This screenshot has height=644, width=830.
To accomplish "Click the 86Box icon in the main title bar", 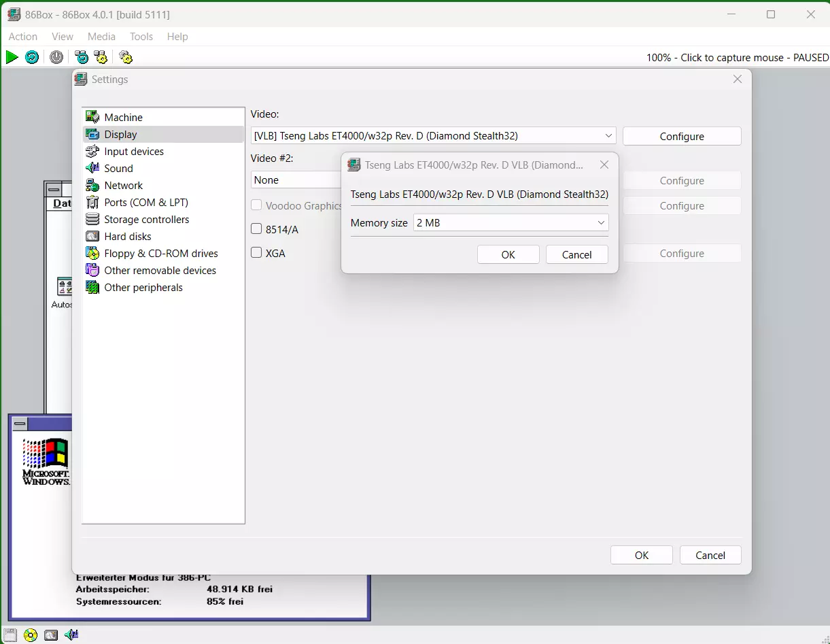I will 14,14.
